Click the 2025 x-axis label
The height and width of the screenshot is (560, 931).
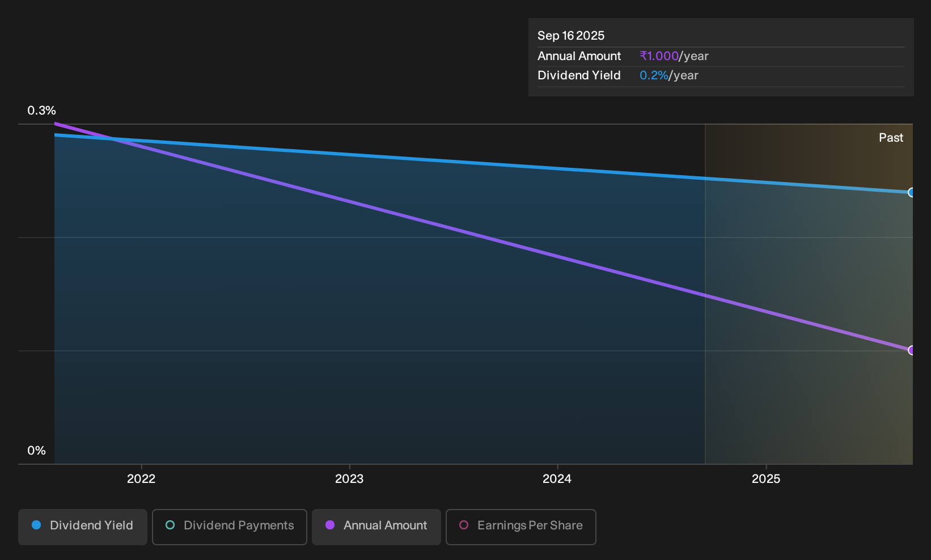766,479
